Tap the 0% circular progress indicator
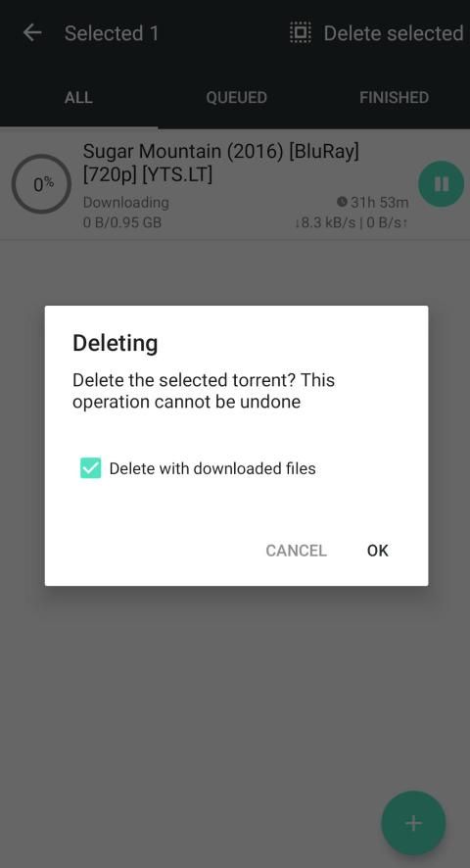This screenshot has height=868, width=470. pos(41,184)
